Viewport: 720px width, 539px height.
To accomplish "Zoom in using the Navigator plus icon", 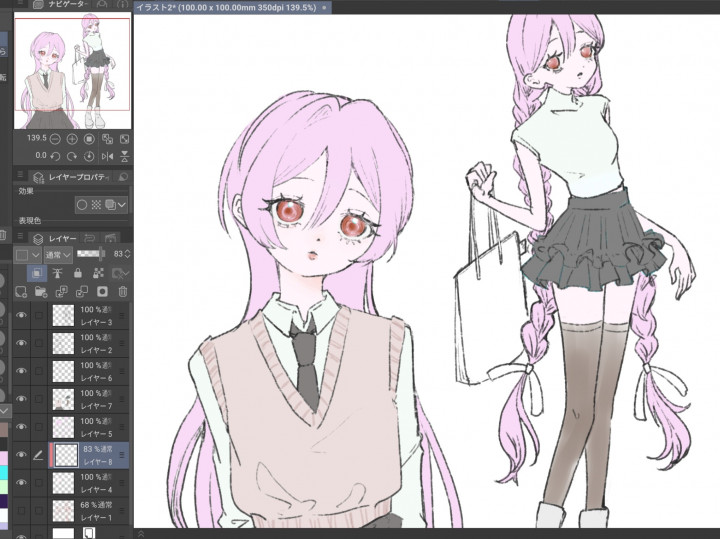I will click(72, 138).
